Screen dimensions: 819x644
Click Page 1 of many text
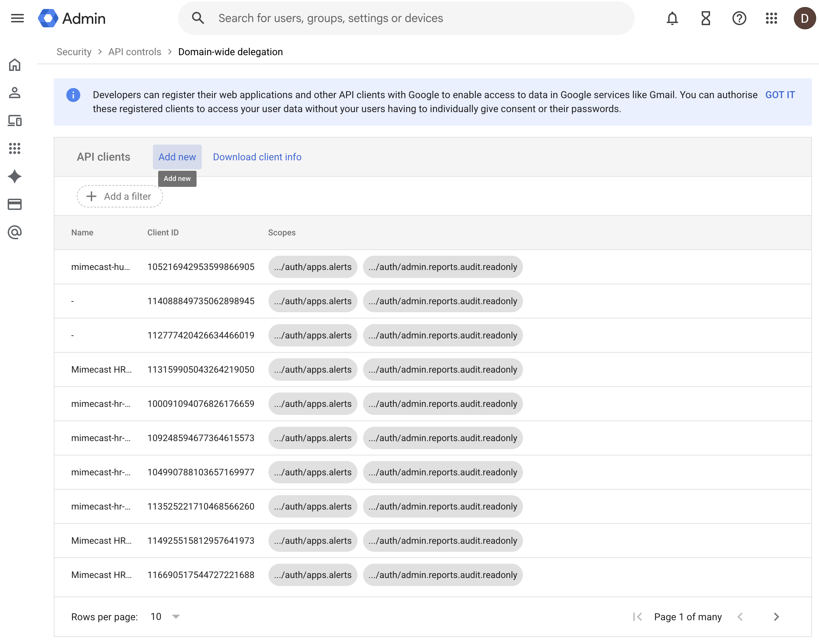pos(688,617)
